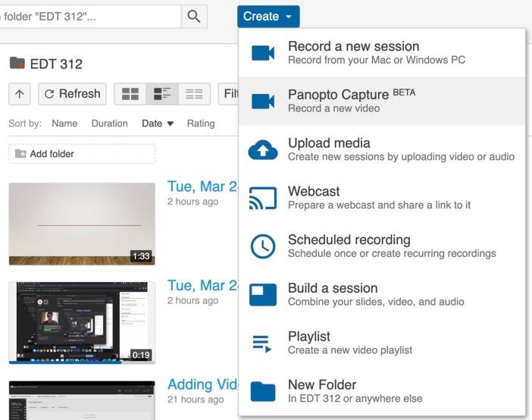Click the Upload media cloud icon

pyautogui.click(x=262, y=150)
